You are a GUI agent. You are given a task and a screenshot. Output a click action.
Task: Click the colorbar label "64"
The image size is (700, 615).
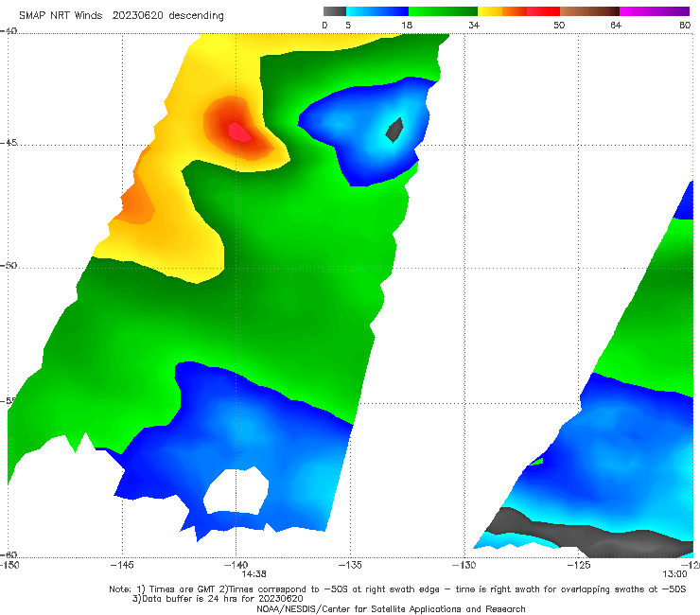(616, 26)
